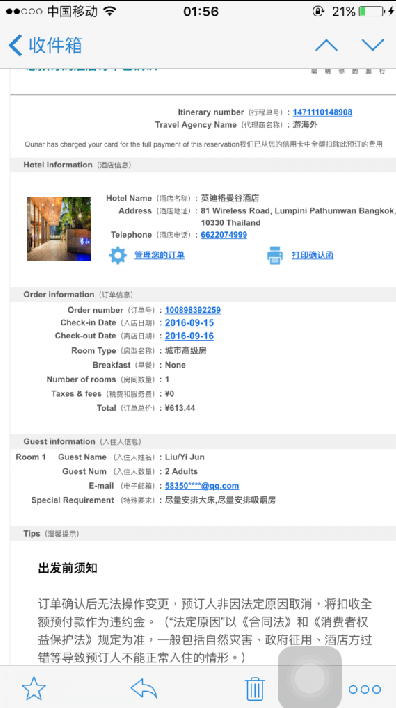Delete the email with trash icon
Viewport: 396px width, 708px height.
pyautogui.click(x=255, y=689)
